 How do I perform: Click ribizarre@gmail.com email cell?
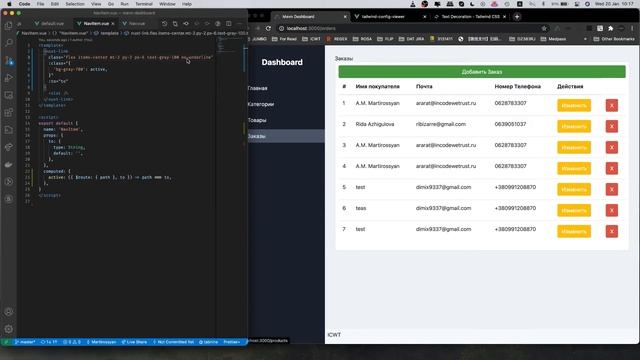tap(441, 124)
